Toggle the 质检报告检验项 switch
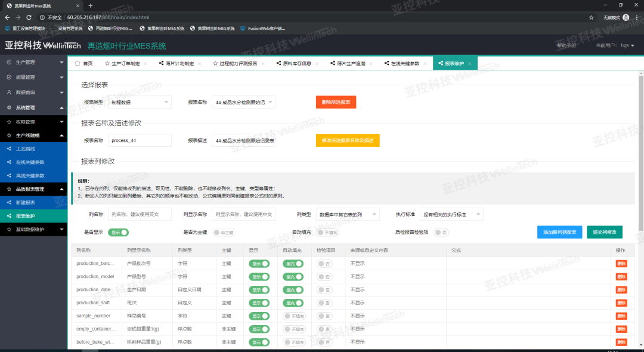Viewport: 644px width, 352px height. point(441,233)
